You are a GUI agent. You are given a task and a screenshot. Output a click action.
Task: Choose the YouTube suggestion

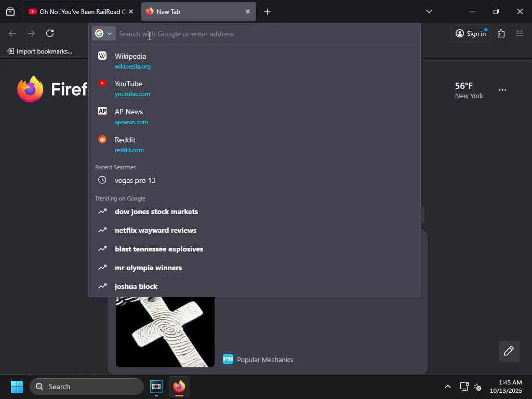click(255, 88)
